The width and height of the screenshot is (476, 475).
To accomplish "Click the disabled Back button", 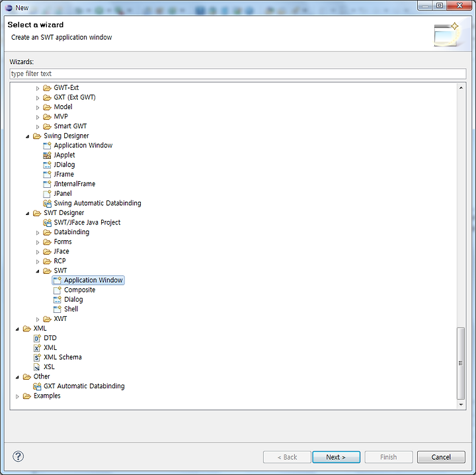I will point(287,457).
